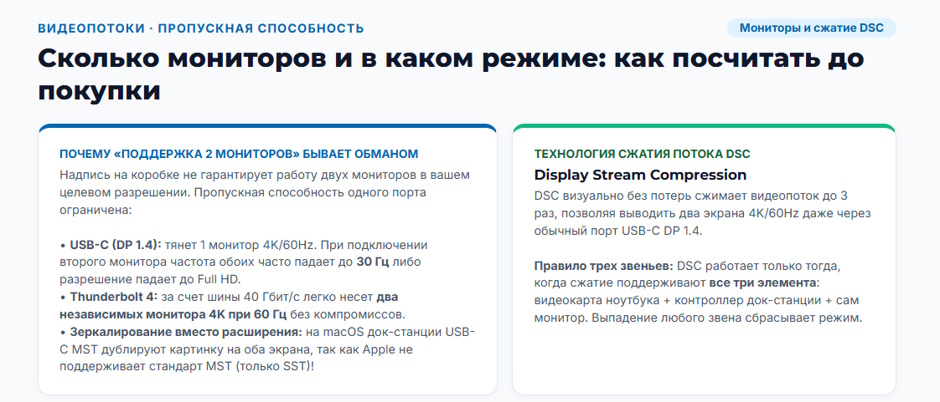
Task: Select the 'USB-C (DP 1.4):' bullet label
Action: click(x=116, y=245)
